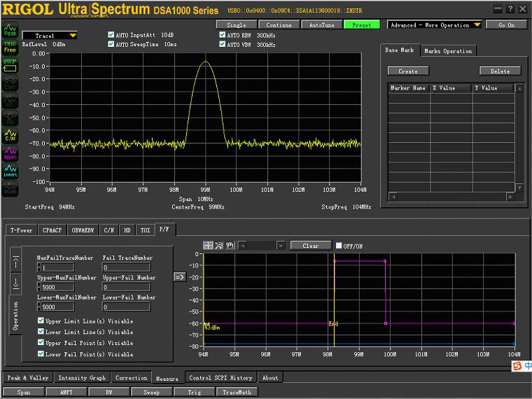Open the Marks Operation tab
The image size is (532, 399).
click(x=448, y=51)
